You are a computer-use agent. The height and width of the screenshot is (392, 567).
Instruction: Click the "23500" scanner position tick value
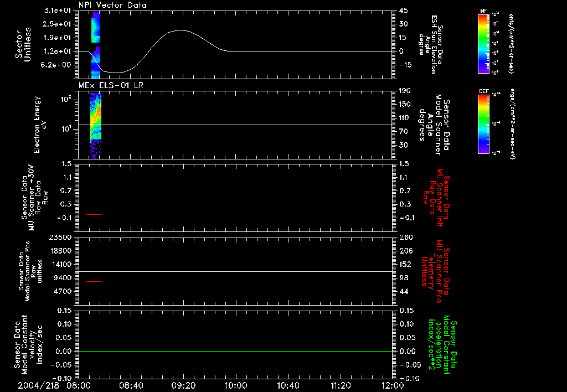point(60,237)
